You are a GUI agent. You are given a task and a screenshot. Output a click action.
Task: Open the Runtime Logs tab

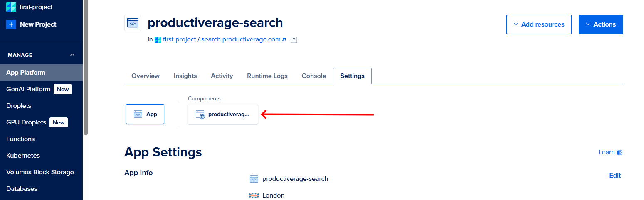coord(267,76)
